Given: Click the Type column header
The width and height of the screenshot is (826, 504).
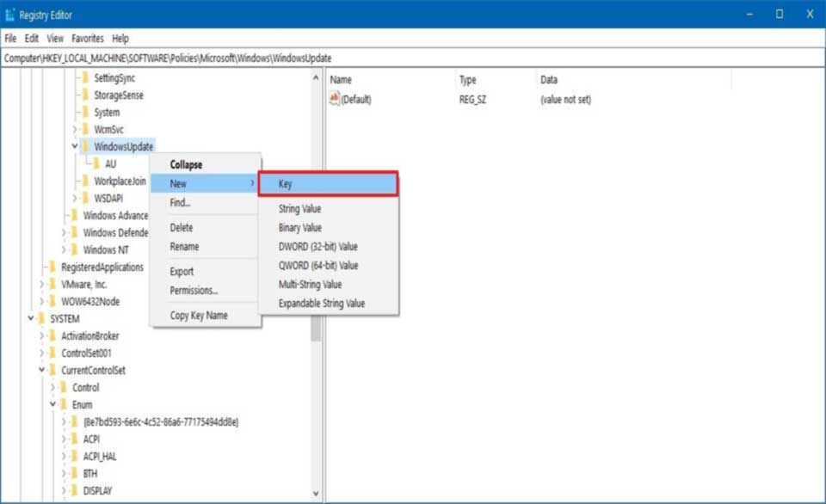Looking at the screenshot, I should [x=496, y=79].
